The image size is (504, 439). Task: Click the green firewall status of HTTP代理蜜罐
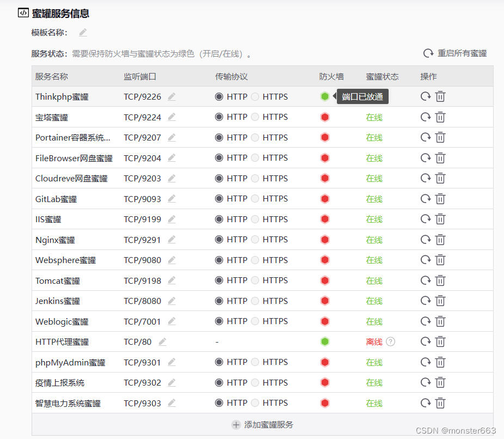[324, 342]
